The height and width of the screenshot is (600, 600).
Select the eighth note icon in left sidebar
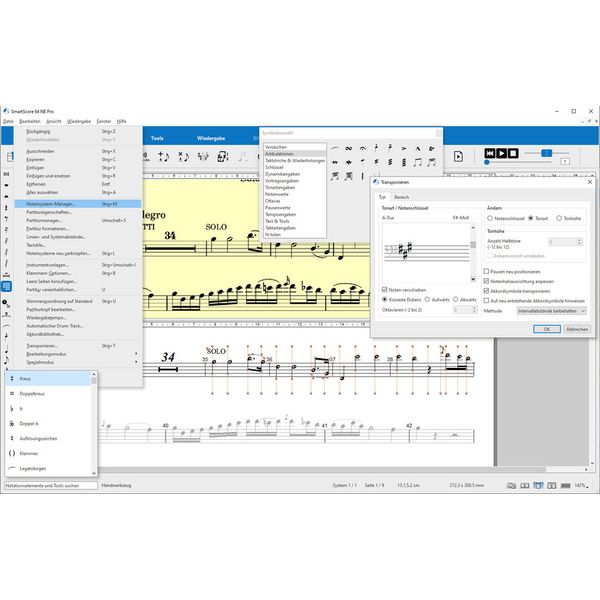(x=6, y=360)
